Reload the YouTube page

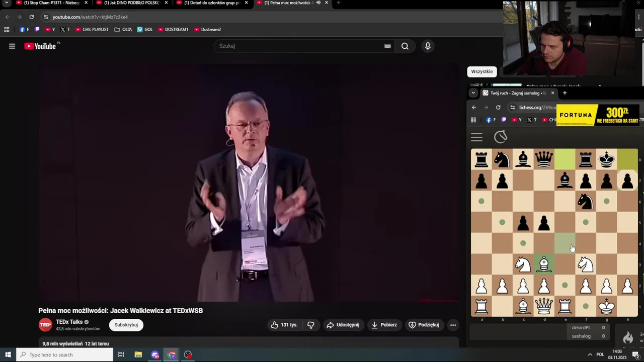tap(31, 17)
